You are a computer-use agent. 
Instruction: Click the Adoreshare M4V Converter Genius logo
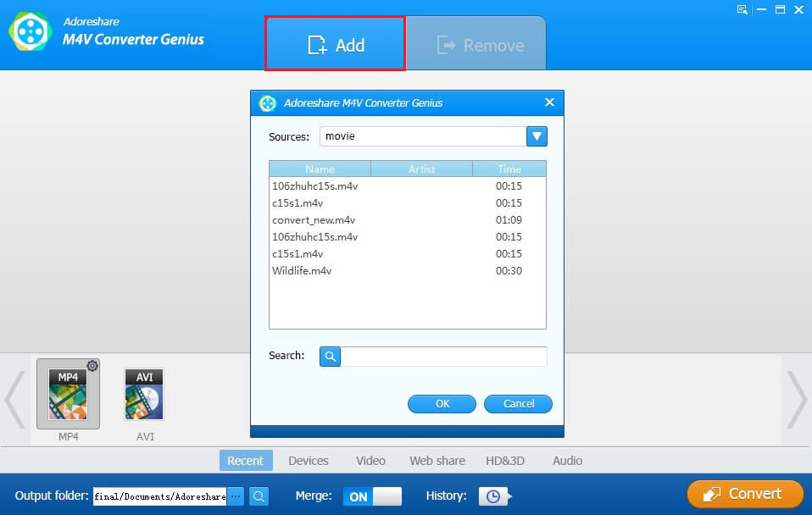pyautogui.click(x=31, y=31)
